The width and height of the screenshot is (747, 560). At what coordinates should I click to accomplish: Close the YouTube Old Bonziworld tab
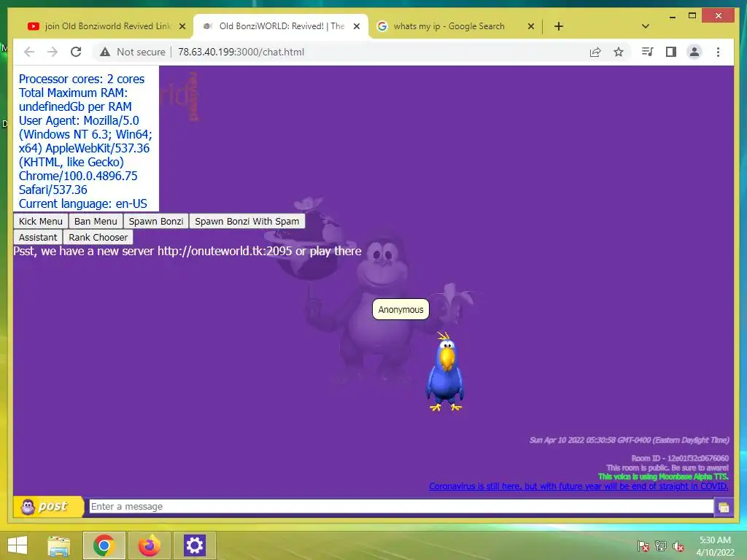pyautogui.click(x=182, y=26)
